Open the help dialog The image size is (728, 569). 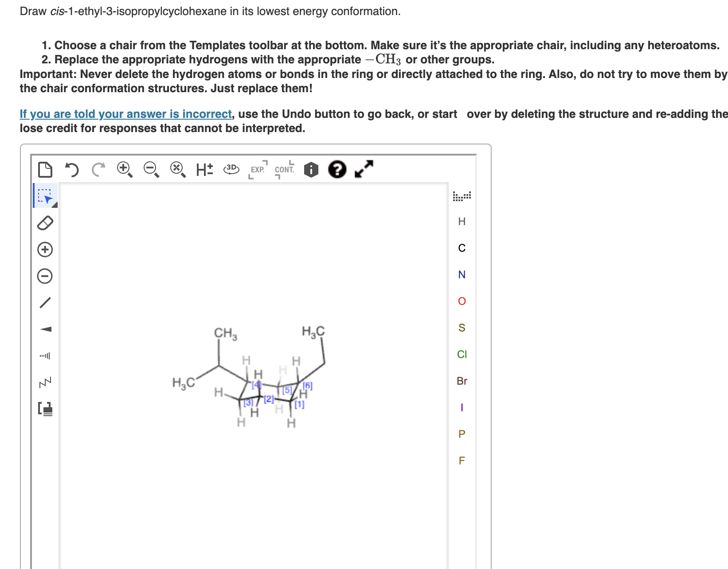[x=337, y=169]
